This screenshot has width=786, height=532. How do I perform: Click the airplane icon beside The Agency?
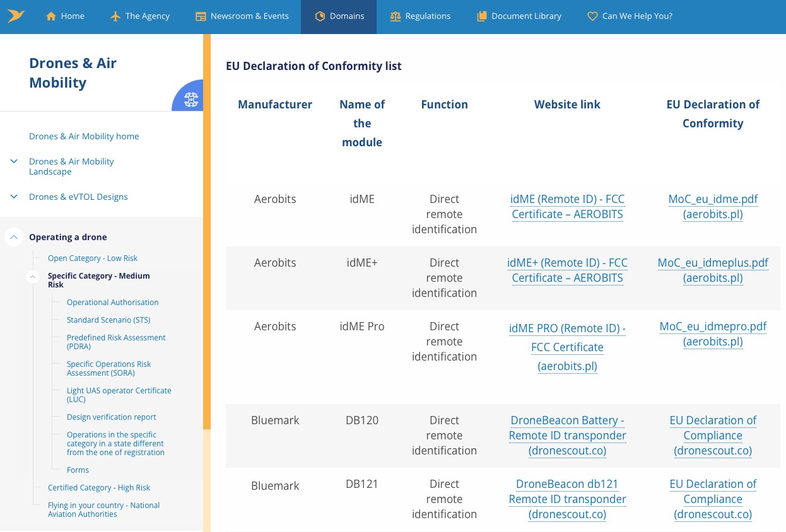click(x=115, y=16)
